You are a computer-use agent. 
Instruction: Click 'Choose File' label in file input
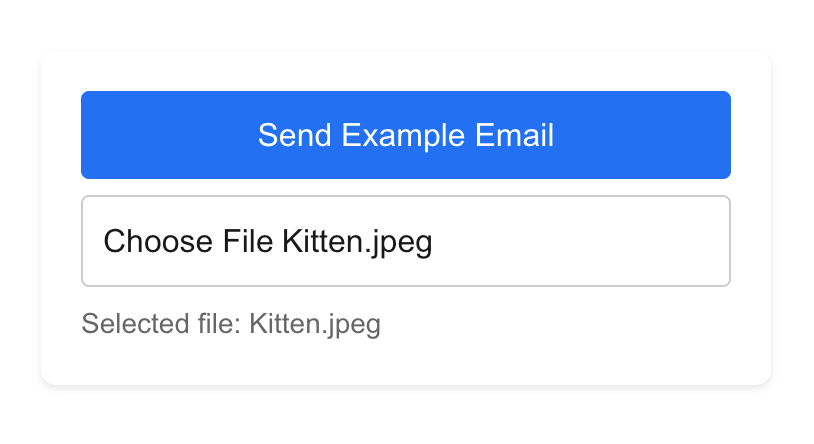tap(189, 242)
